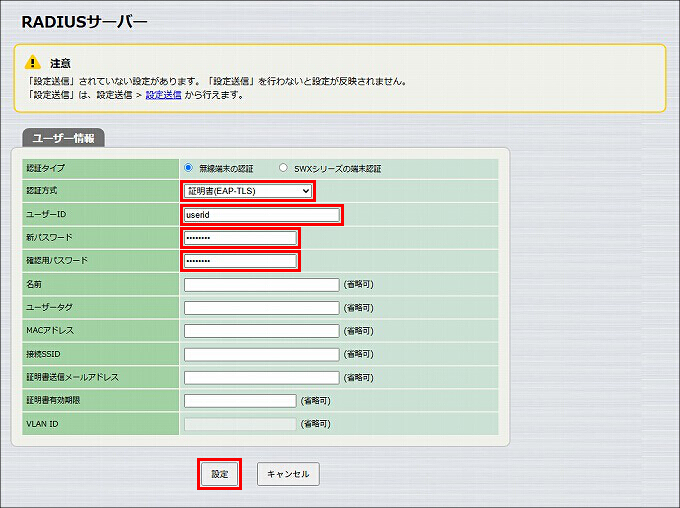
Task: Click the 接続SSID row label
Action: pos(43,354)
